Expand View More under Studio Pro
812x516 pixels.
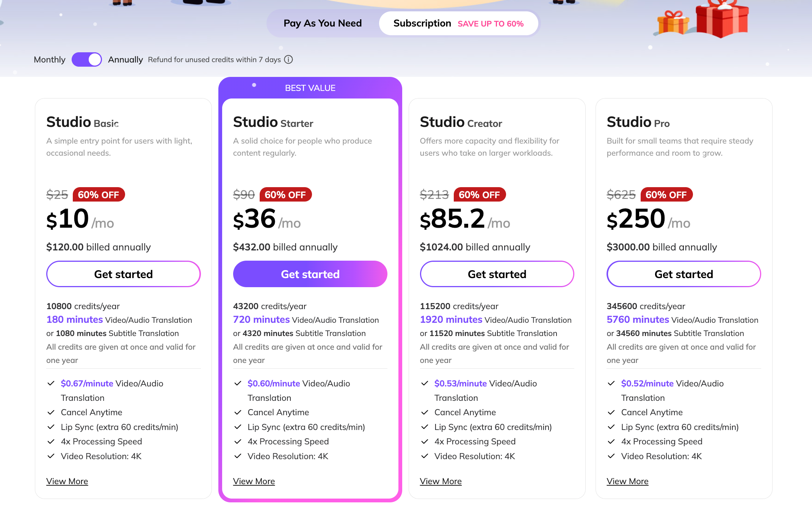point(627,481)
